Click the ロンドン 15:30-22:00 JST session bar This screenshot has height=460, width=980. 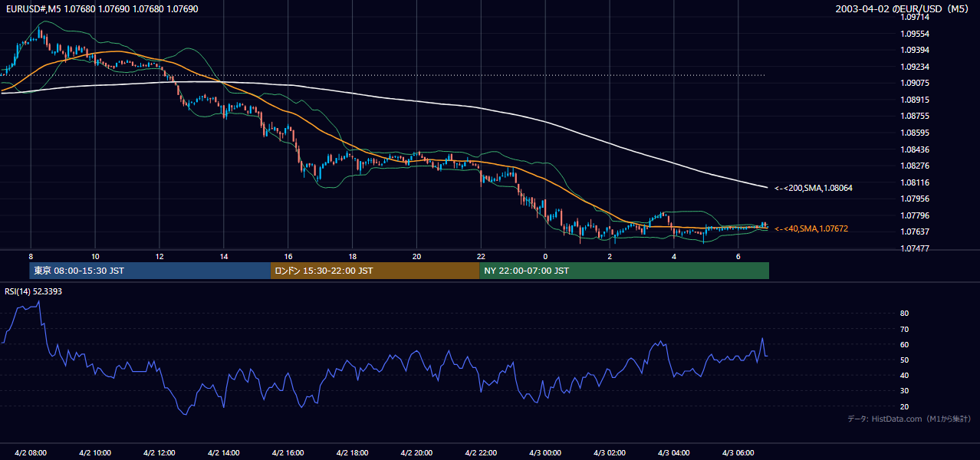(375, 271)
